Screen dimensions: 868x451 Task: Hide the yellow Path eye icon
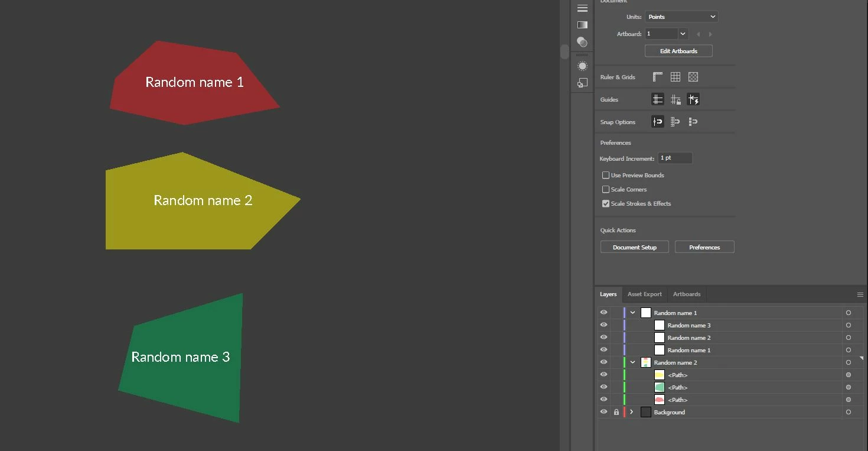click(603, 375)
